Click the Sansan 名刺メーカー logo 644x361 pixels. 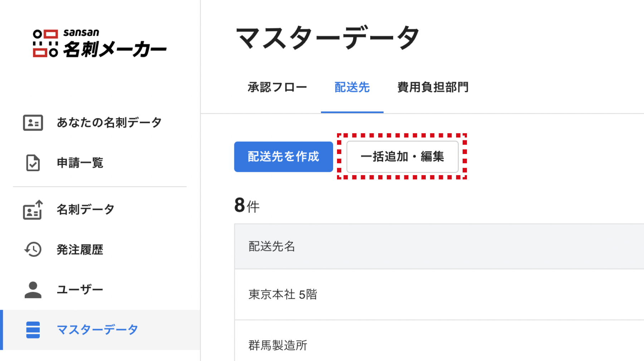pyautogui.click(x=99, y=43)
